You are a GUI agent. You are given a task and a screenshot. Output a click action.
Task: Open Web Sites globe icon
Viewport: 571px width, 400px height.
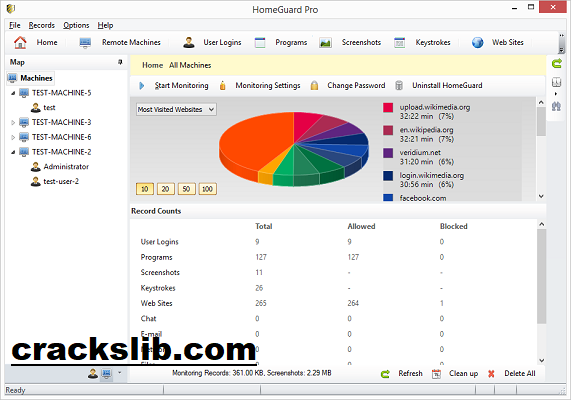point(477,43)
